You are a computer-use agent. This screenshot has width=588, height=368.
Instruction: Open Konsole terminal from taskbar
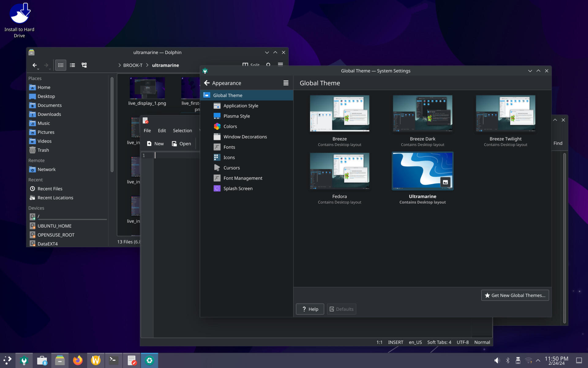[113, 360]
